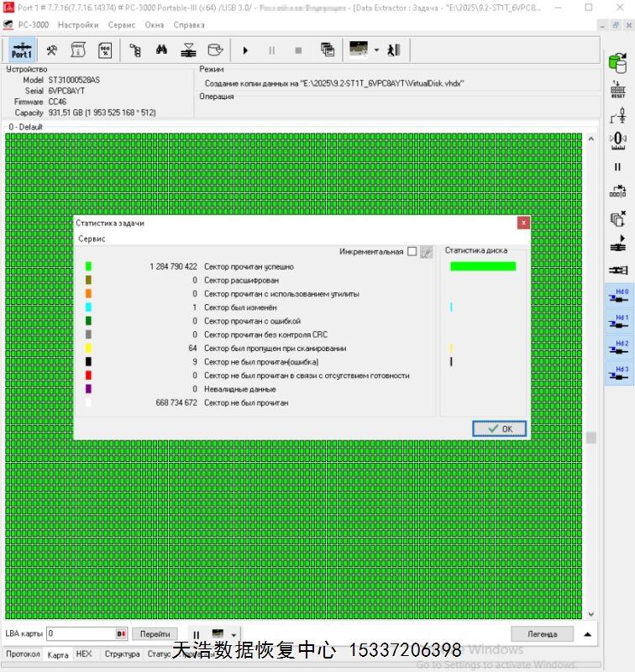Click the disk cylinder toolbar icon
Screen dimensions: 635x672
[x=215, y=50]
